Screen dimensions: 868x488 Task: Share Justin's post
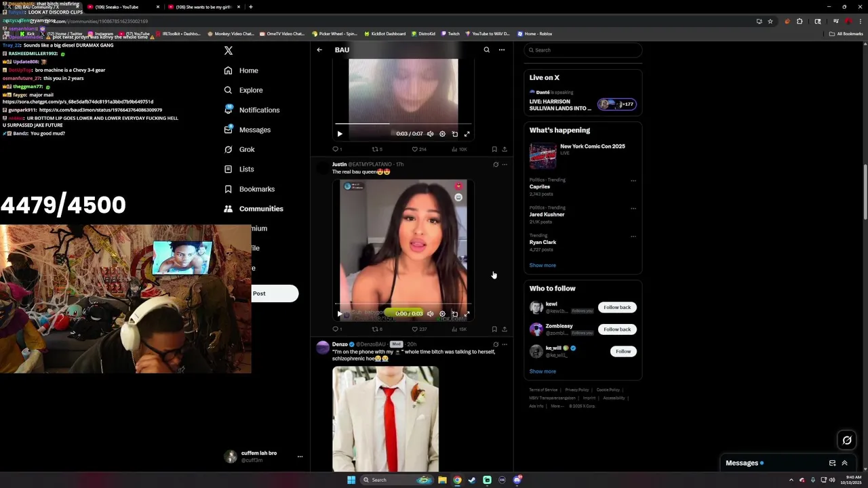click(504, 329)
